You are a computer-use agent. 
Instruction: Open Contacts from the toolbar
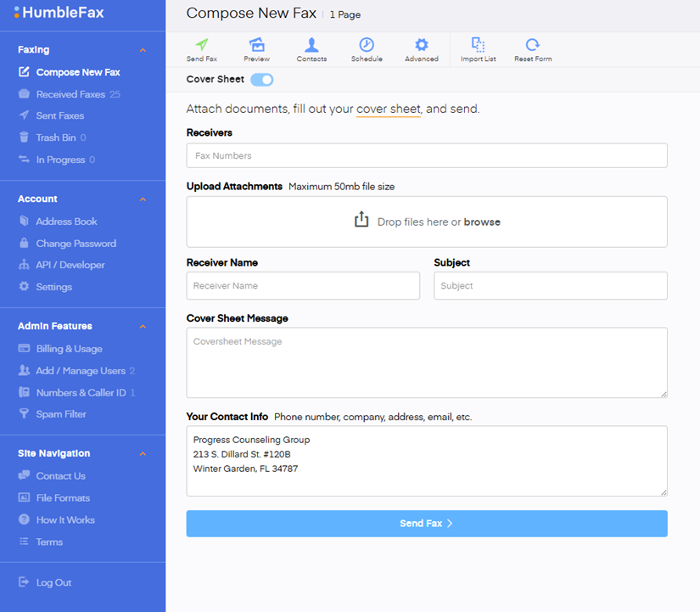tap(311, 45)
